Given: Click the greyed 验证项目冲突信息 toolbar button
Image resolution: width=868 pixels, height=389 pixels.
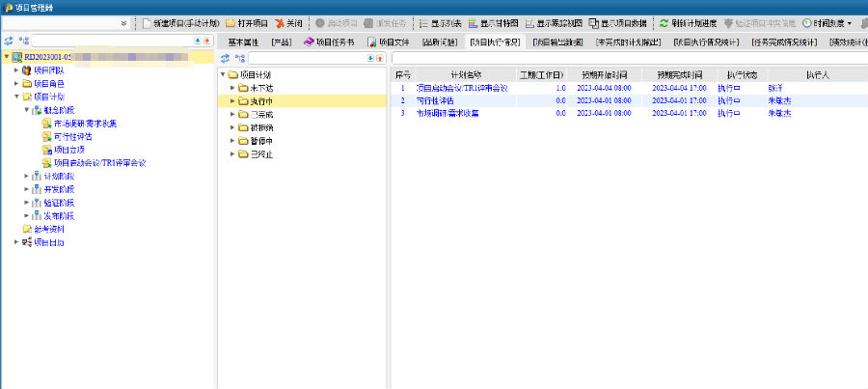Looking at the screenshot, I should (760, 24).
